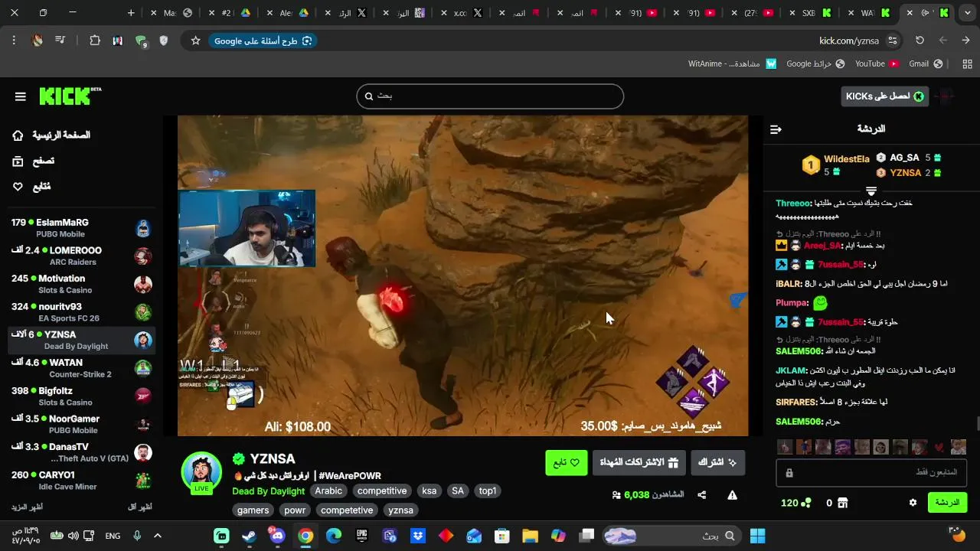Open DanasTV channel in sidebar

point(81,452)
